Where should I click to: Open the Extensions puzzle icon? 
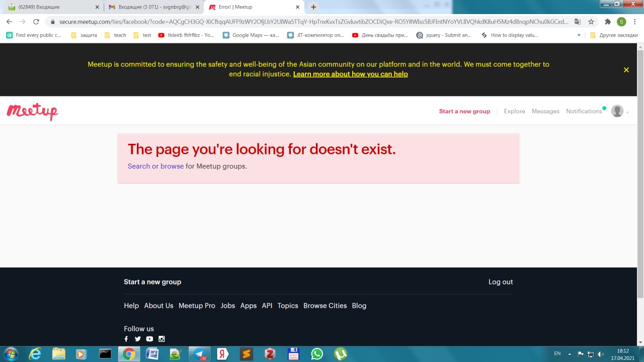click(608, 22)
